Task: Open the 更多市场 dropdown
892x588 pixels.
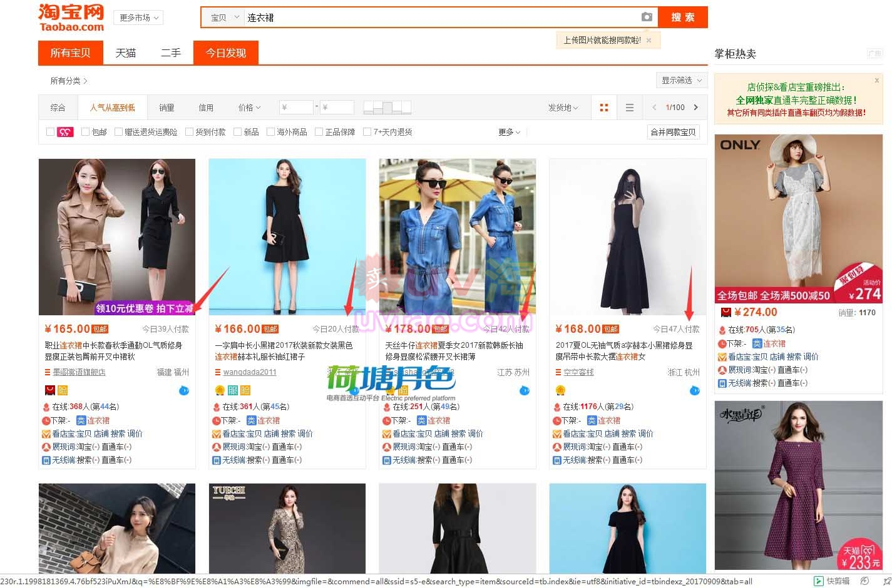Action: pos(139,18)
